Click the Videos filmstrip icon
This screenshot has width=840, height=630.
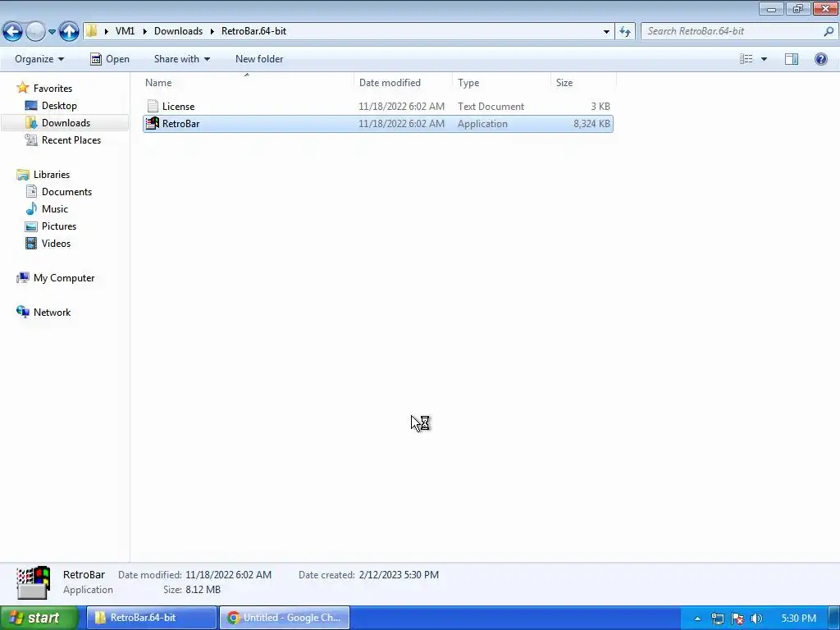click(31, 243)
